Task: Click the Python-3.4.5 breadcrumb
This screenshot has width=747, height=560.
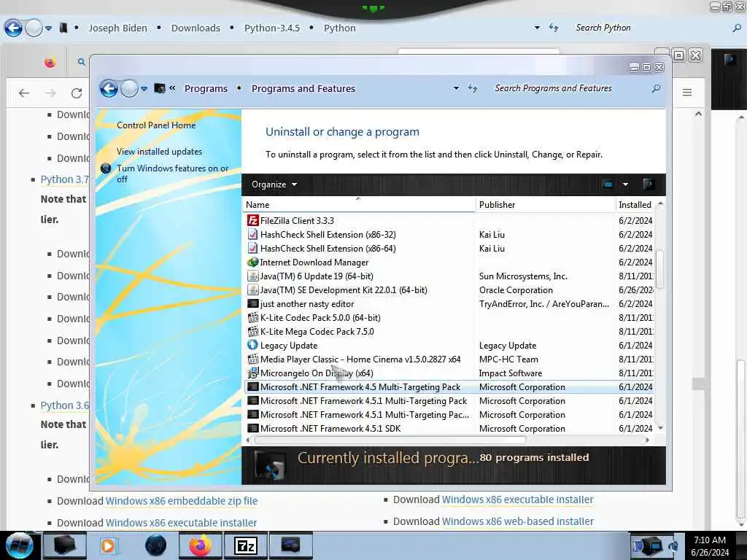Action: [x=272, y=28]
